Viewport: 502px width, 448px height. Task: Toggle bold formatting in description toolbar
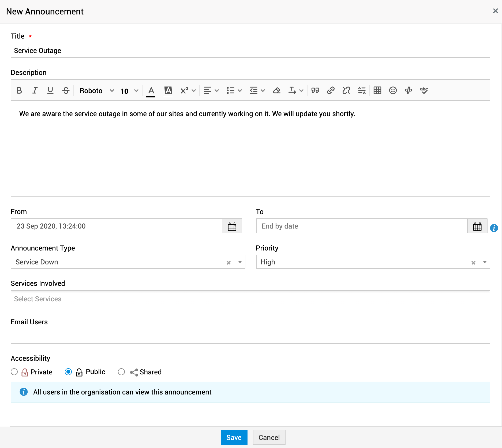pyautogui.click(x=19, y=90)
